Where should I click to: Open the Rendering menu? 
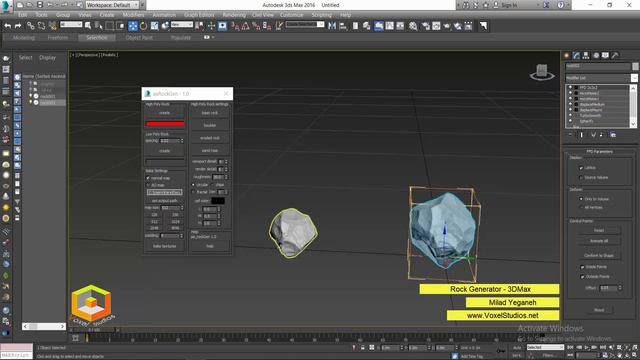pos(234,15)
